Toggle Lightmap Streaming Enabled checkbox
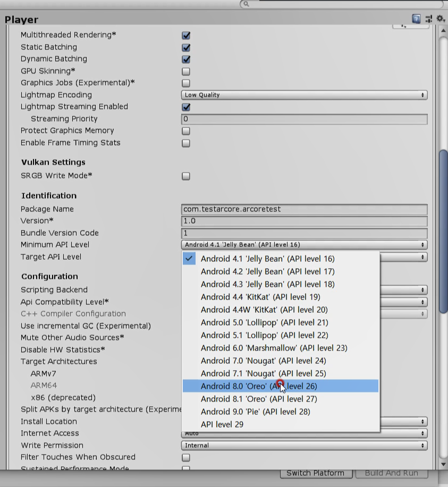 tap(186, 107)
